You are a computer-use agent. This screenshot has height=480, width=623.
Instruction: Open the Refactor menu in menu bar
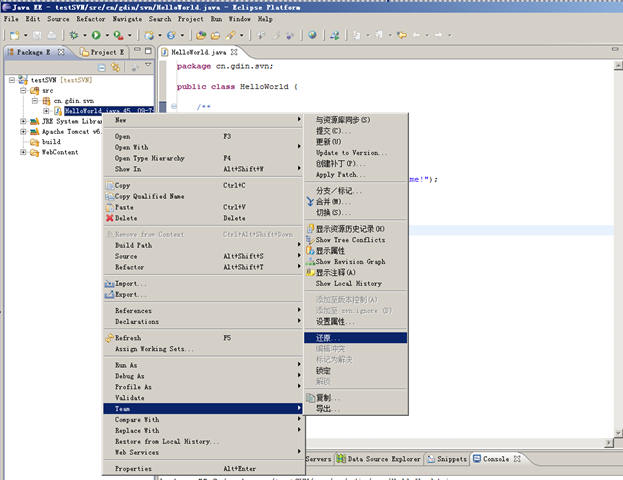coord(91,19)
